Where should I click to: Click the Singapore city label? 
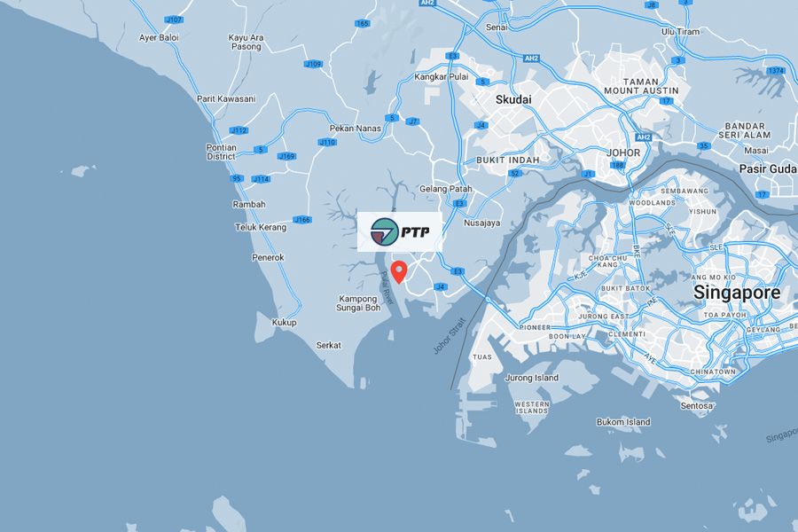point(737,293)
